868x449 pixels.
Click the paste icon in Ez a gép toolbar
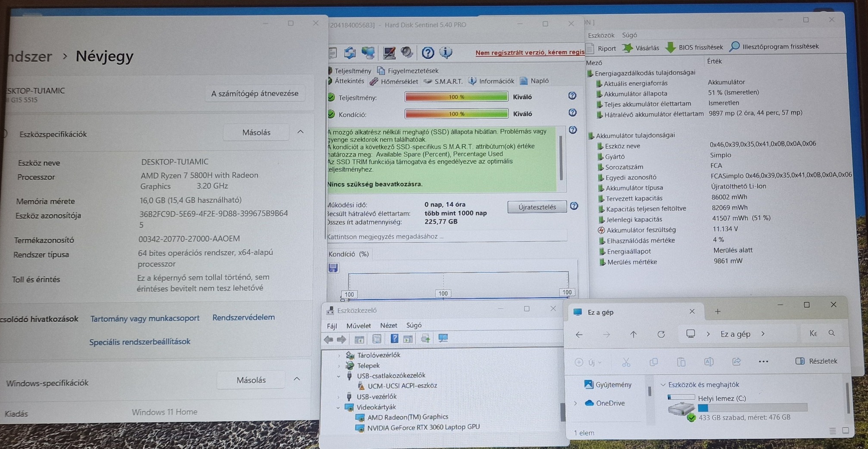click(681, 362)
